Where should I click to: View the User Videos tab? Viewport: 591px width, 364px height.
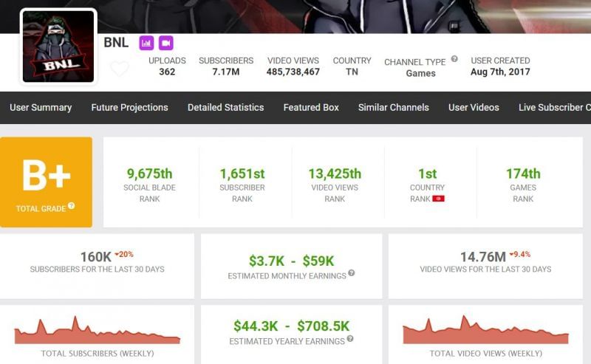pyautogui.click(x=474, y=108)
